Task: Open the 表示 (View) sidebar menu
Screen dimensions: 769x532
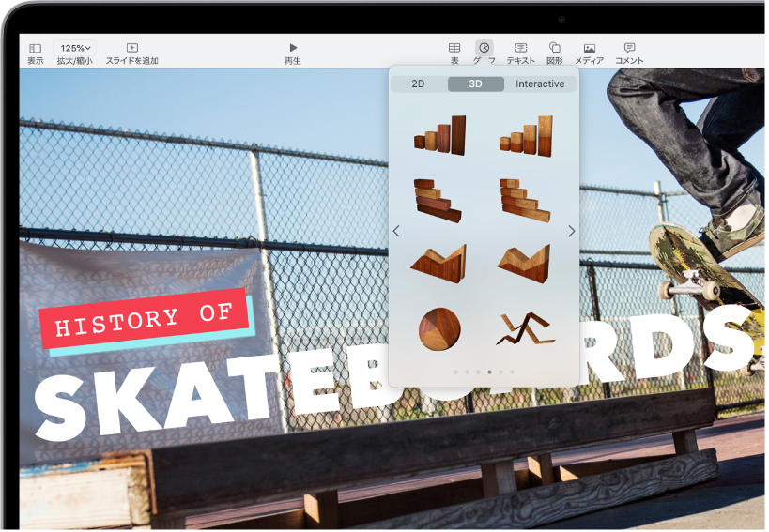Action: [35, 48]
